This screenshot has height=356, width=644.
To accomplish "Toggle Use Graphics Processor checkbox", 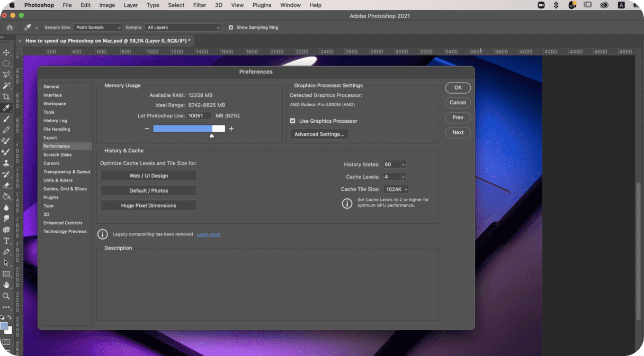I will 293,121.
